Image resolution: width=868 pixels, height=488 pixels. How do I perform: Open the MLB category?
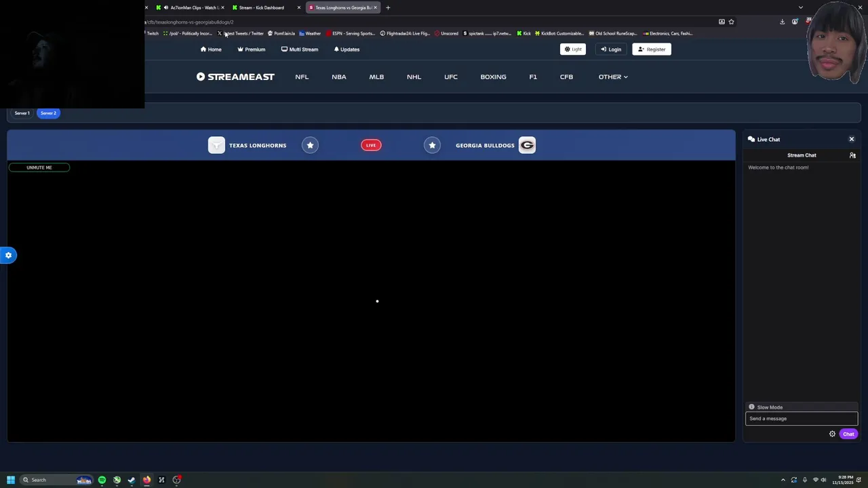coord(376,77)
